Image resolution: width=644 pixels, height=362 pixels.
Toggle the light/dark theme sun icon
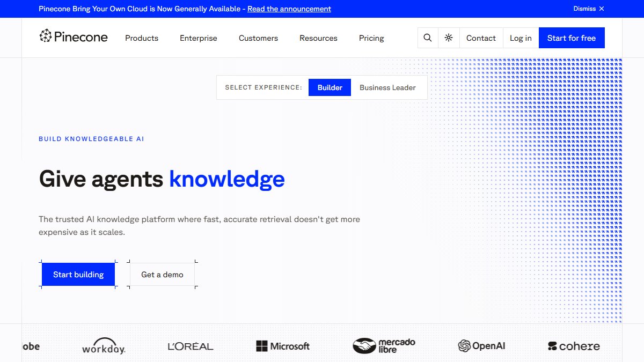click(x=449, y=38)
